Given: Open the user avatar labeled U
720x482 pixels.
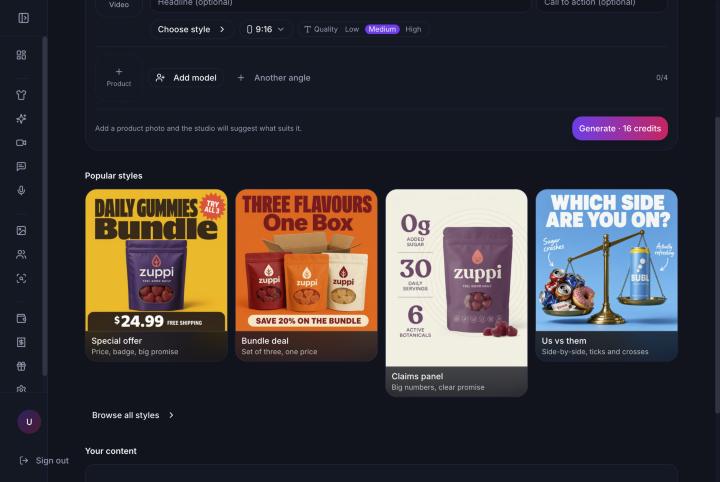Looking at the screenshot, I should [x=29, y=422].
